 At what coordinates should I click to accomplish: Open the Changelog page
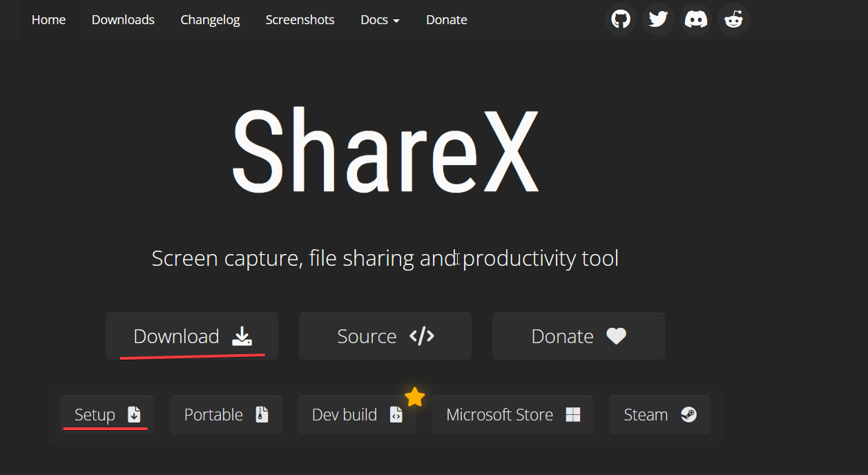pyautogui.click(x=210, y=20)
